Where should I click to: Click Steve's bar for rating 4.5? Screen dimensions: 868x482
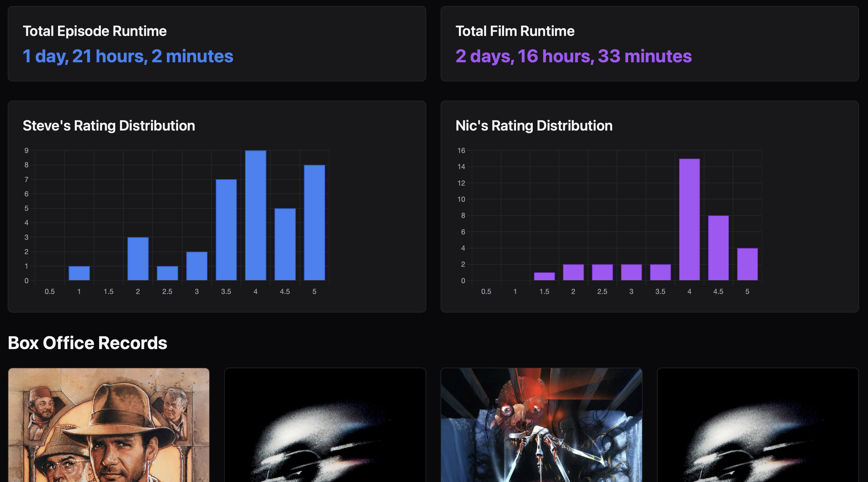[x=285, y=244]
